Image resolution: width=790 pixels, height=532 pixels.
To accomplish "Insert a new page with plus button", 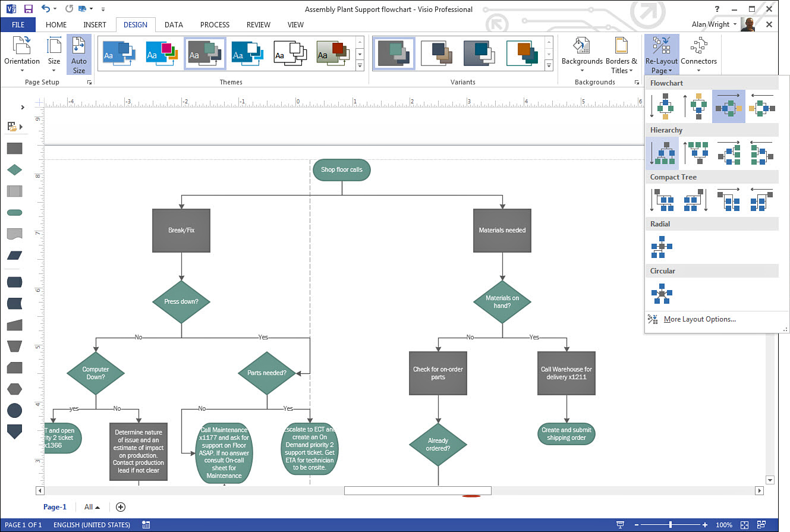I will point(121,507).
